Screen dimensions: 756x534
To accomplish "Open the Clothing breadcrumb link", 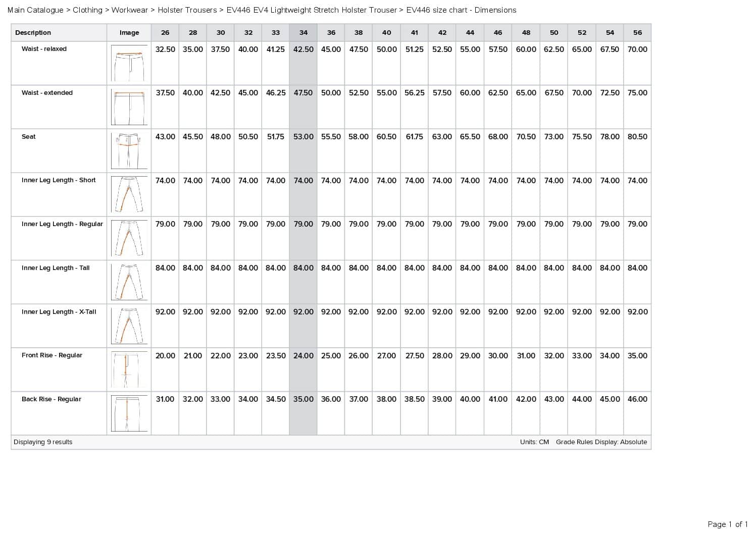I will (x=87, y=10).
